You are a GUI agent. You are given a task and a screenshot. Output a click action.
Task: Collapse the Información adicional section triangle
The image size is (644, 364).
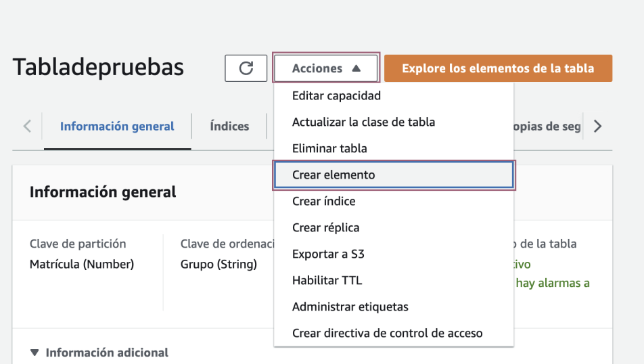[34, 352]
